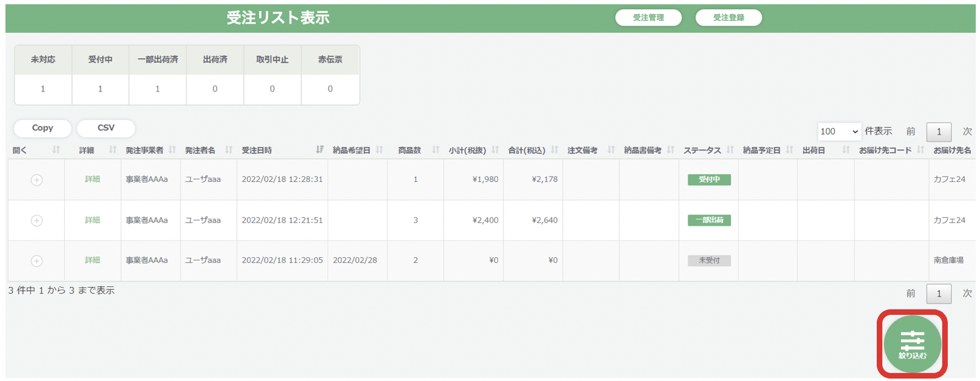Open 詳細 for the 12:28:31 order
Image resolution: width=980 pixels, height=381 pixels.
pyautogui.click(x=92, y=180)
